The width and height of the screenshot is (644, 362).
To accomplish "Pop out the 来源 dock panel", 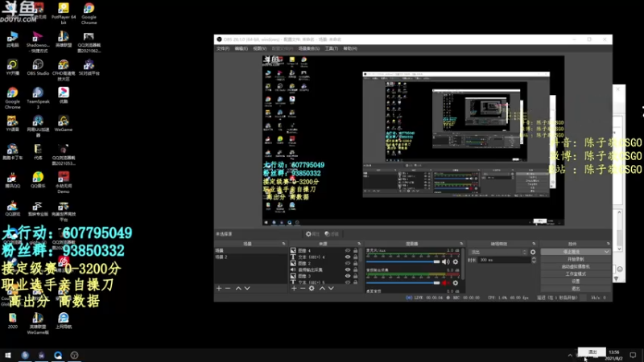I will click(x=359, y=244).
